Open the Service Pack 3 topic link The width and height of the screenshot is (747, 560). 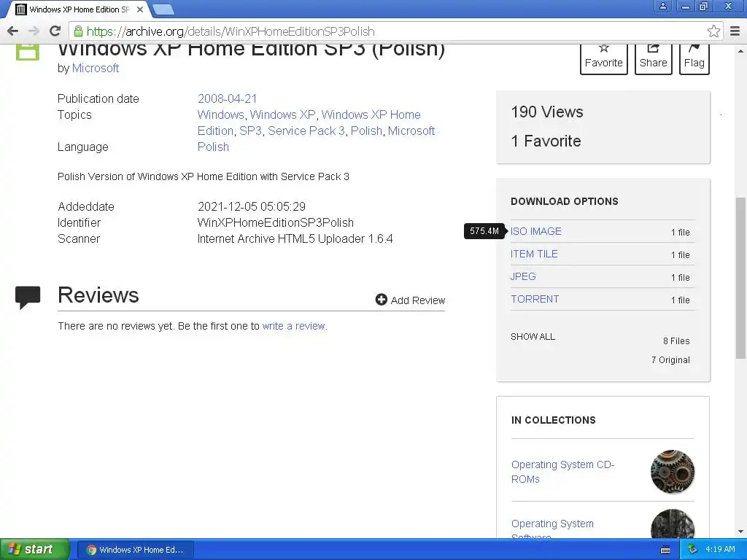click(306, 131)
